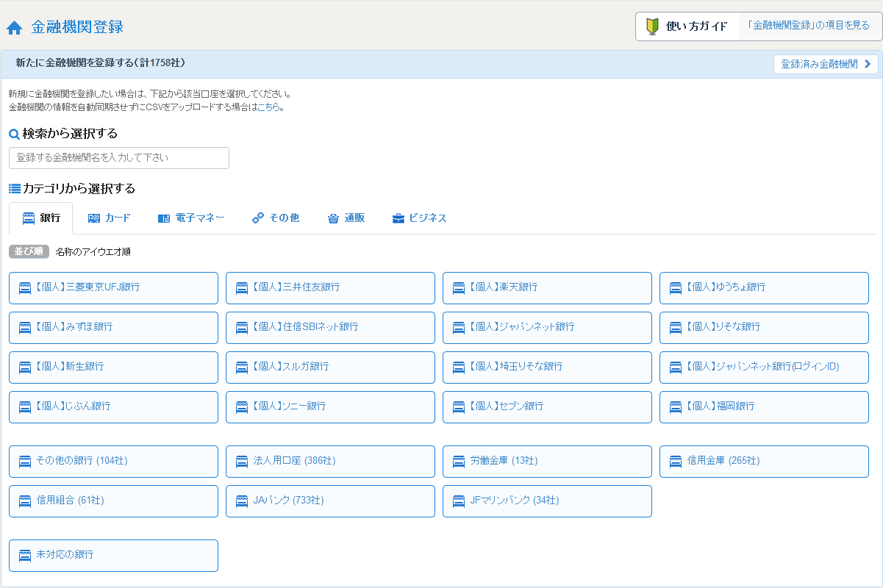The image size is (883, 588).
Task: Click the basket icon on the 通販 tab
Action: (333, 218)
